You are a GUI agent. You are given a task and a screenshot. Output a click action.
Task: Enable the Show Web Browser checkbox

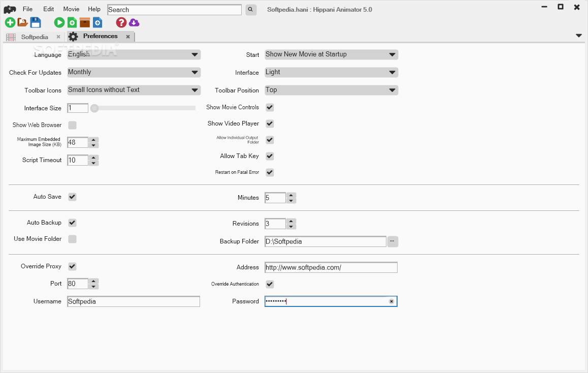73,125
